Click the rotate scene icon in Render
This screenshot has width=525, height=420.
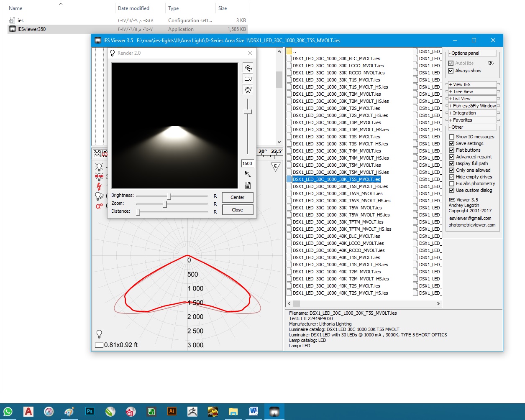click(x=248, y=68)
